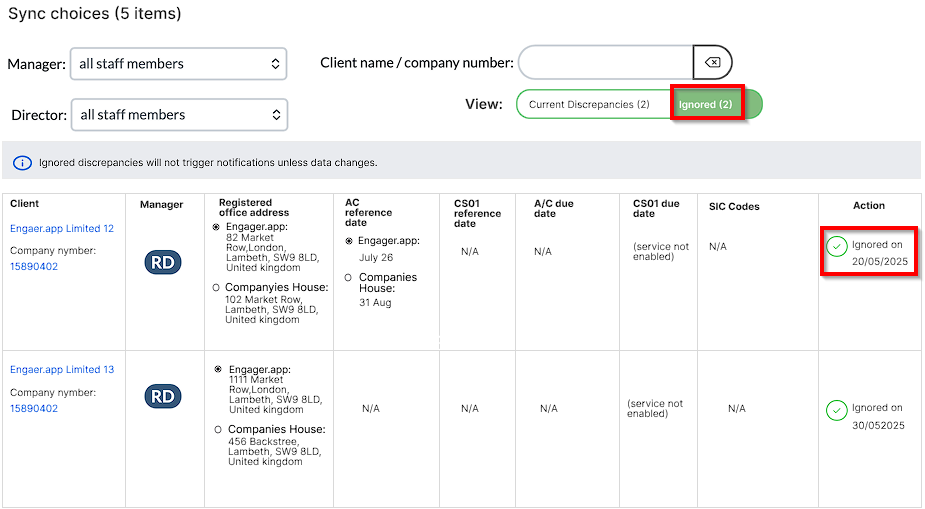Image resolution: width=925 pixels, height=509 pixels.
Task: Open company number 15890402 for Limited 12
Action: (x=34, y=267)
